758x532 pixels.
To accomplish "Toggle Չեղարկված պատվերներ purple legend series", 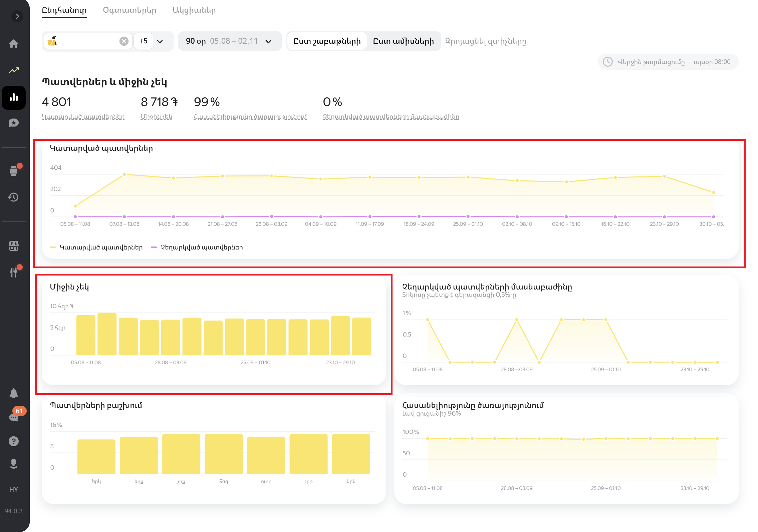I will tap(197, 247).
